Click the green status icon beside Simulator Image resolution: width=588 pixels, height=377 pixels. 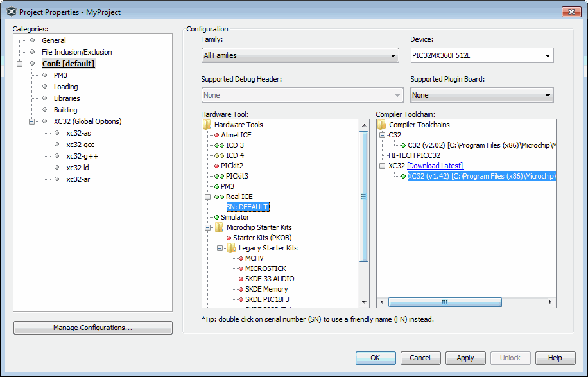tap(216, 217)
